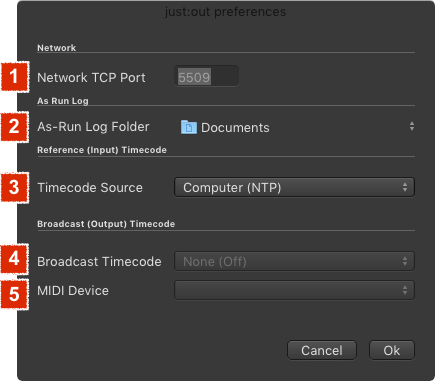
Task: Click the Reference (Input) Timecode heading
Action: (102, 150)
